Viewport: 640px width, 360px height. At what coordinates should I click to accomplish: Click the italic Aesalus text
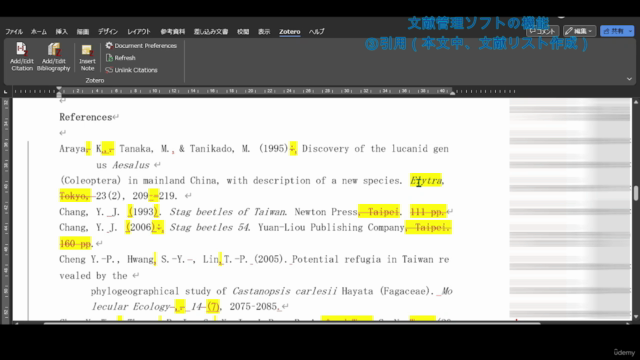[x=131, y=165]
